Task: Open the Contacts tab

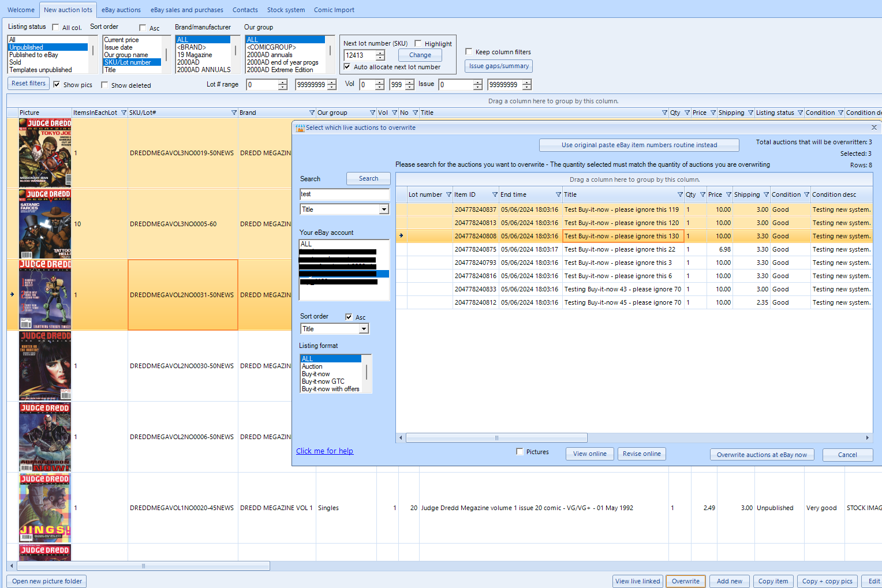Action: tap(245, 10)
